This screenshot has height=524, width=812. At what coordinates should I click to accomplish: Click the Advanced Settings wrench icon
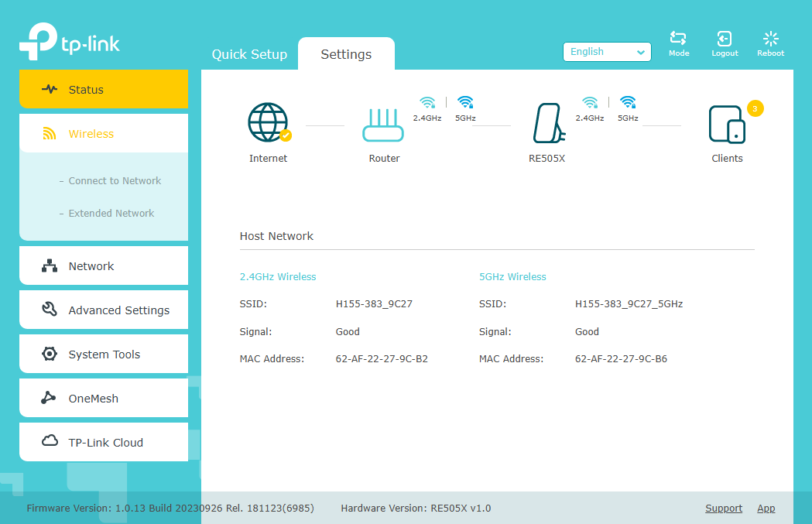coord(50,309)
